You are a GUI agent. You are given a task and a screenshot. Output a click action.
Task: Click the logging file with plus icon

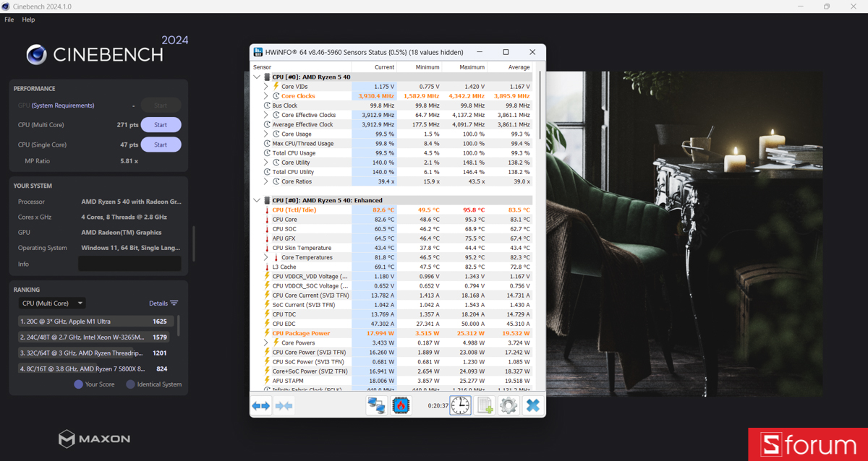tap(485, 405)
